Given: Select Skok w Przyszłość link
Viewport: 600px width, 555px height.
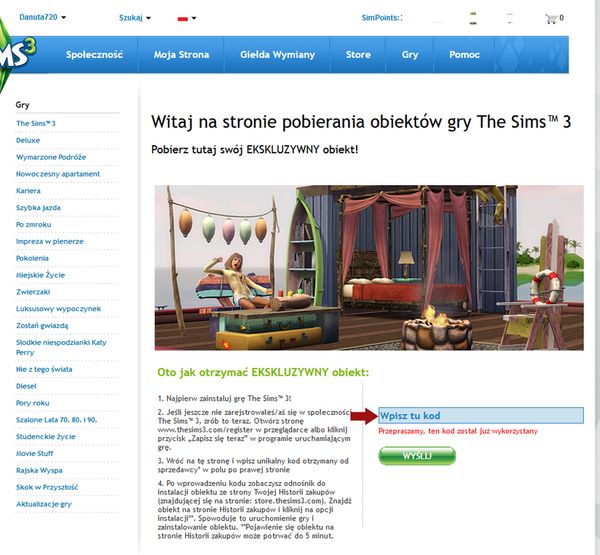Looking at the screenshot, I should pyautogui.click(x=47, y=487).
